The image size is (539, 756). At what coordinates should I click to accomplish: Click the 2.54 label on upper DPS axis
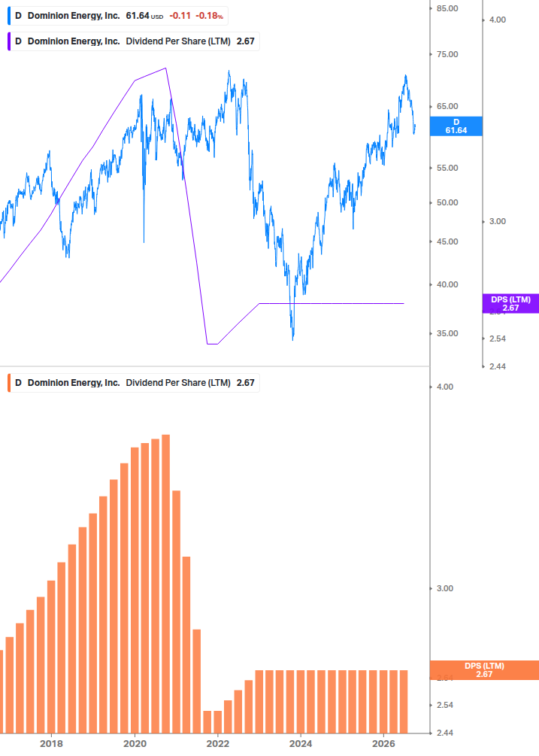tap(498, 339)
